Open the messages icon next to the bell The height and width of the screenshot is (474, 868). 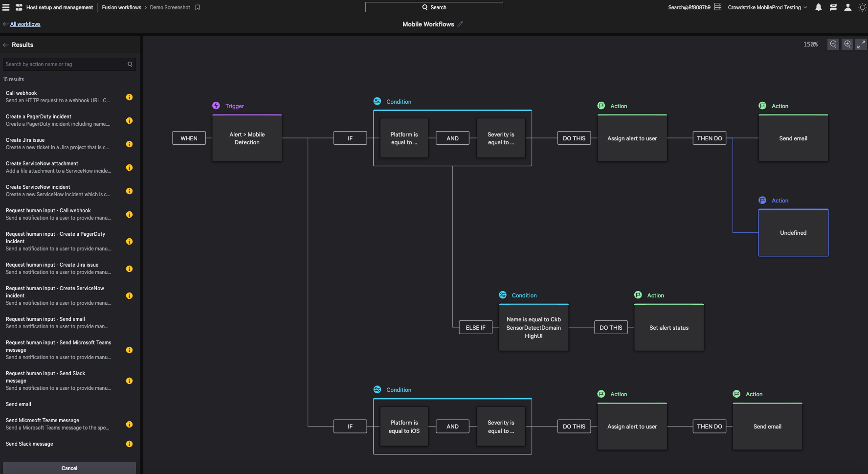coord(833,7)
